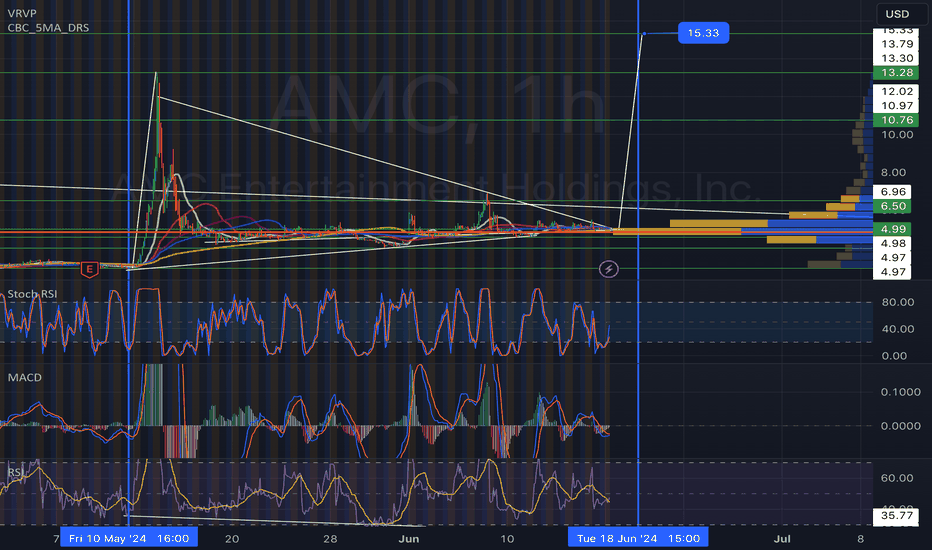Click the purple lightning bolt event icon
This screenshot has height=550, width=932.
tap(608, 269)
